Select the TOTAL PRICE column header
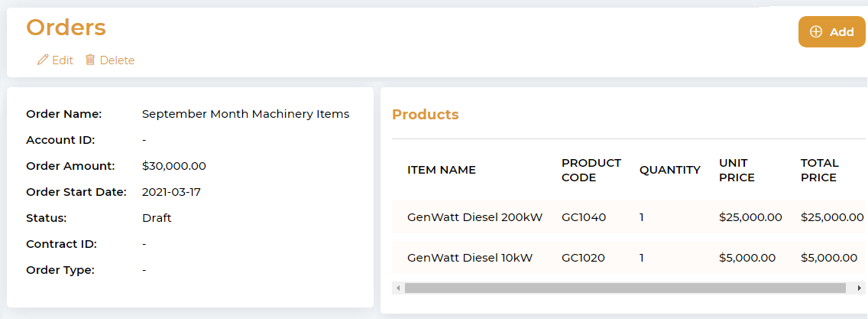This screenshot has height=319, width=868. pyautogui.click(x=819, y=170)
